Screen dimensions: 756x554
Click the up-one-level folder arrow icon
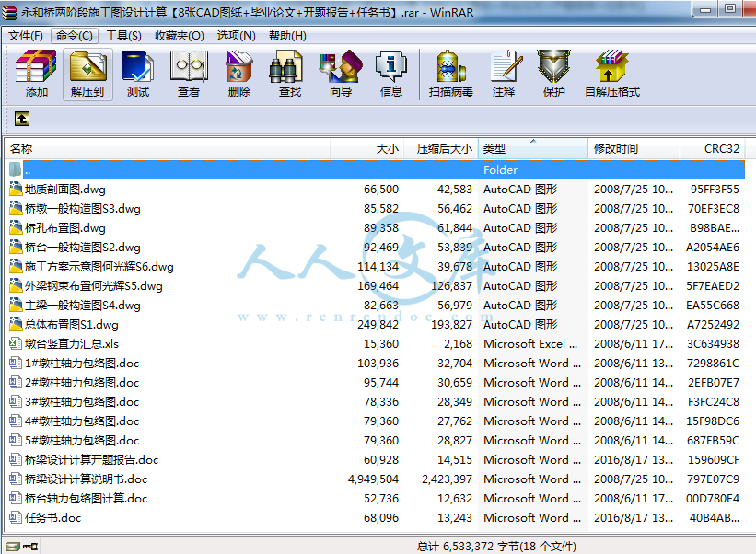click(x=22, y=119)
